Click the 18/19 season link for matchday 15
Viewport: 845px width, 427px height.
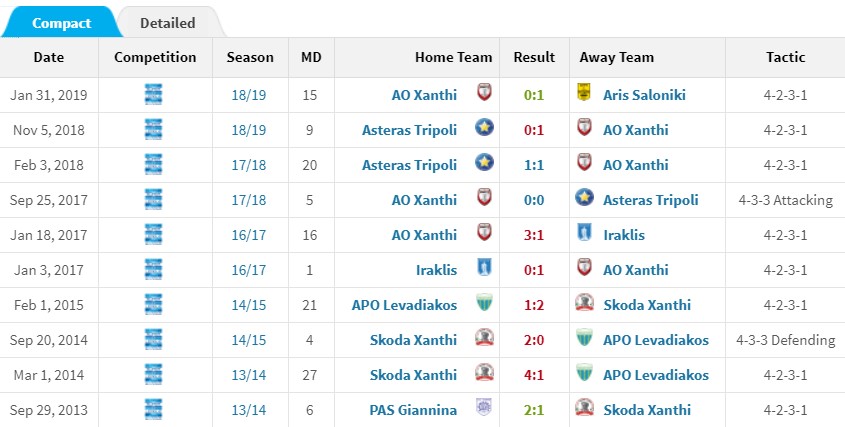click(x=249, y=95)
